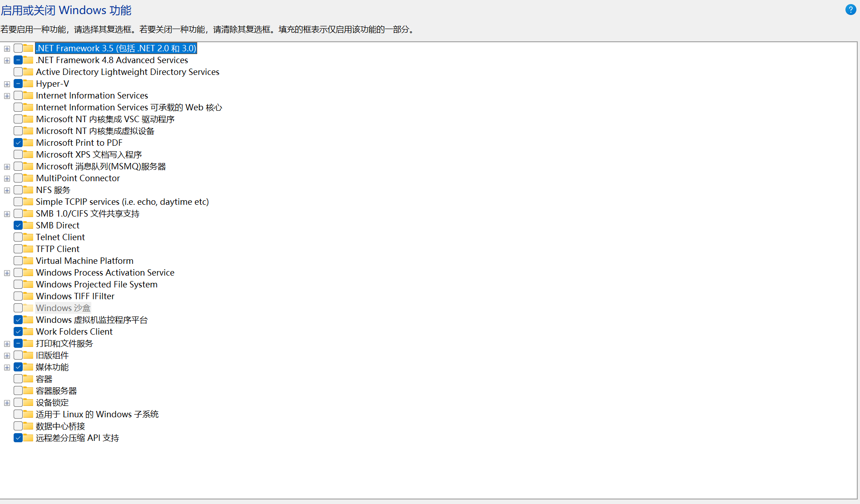The width and height of the screenshot is (860, 504).
Task: Expand the NFS 服务 node
Action: [x=7, y=190]
